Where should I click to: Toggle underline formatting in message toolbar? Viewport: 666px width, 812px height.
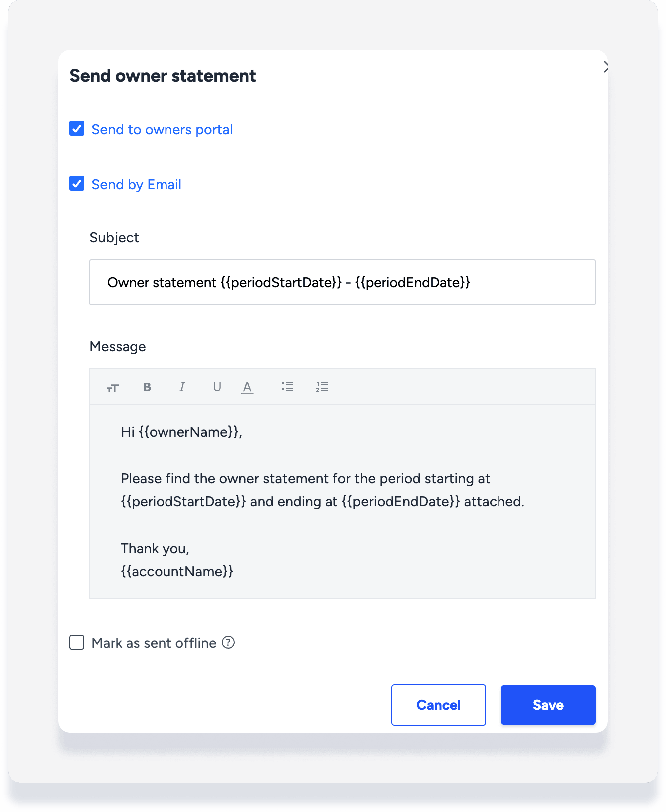(217, 387)
